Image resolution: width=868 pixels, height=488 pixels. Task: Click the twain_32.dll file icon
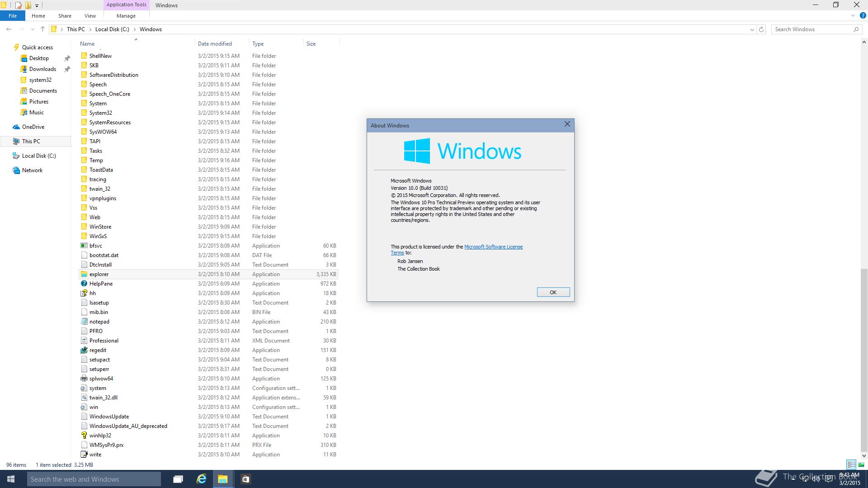[84, 398]
